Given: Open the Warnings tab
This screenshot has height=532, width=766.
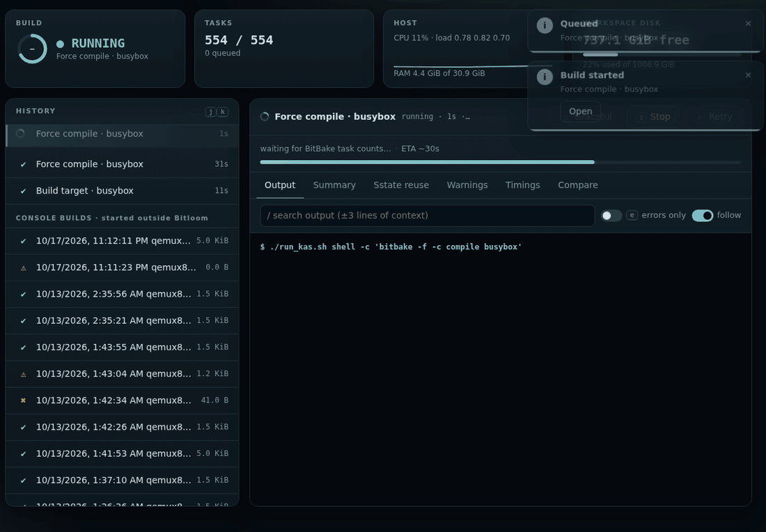Looking at the screenshot, I should coord(467,185).
